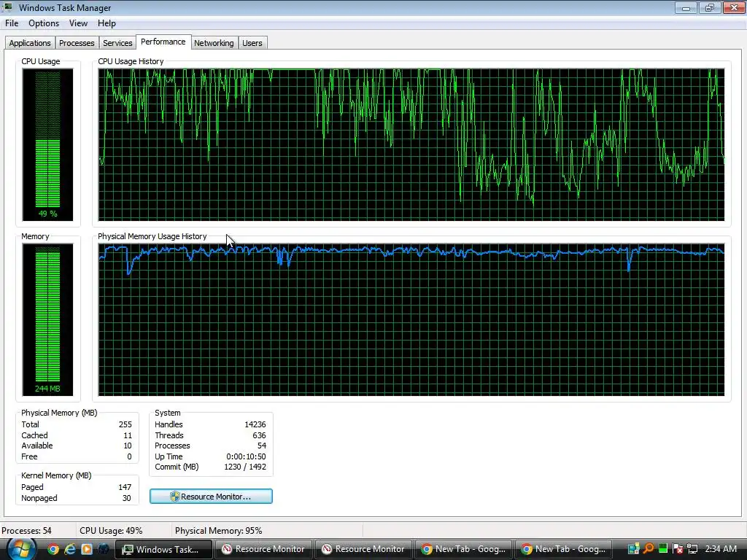Image resolution: width=747 pixels, height=560 pixels.
Task: Click the CPU Usage History graph
Action: (x=411, y=145)
